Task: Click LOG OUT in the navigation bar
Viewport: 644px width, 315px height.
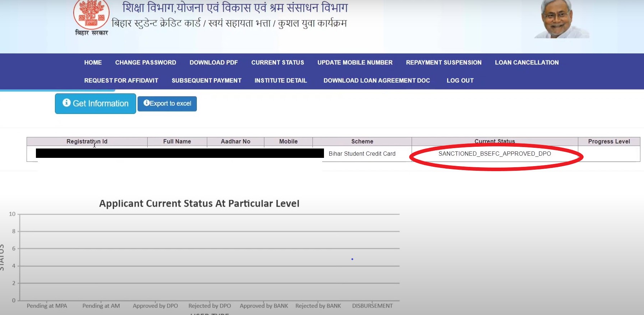Action: tap(460, 81)
